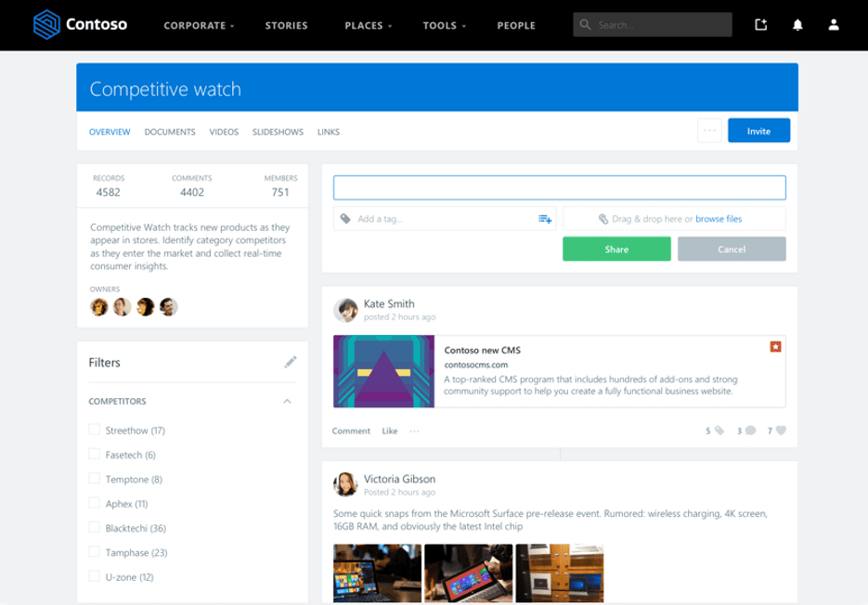The width and height of the screenshot is (868, 605).
Task: Click the heart likes icon
Action: 781,431
